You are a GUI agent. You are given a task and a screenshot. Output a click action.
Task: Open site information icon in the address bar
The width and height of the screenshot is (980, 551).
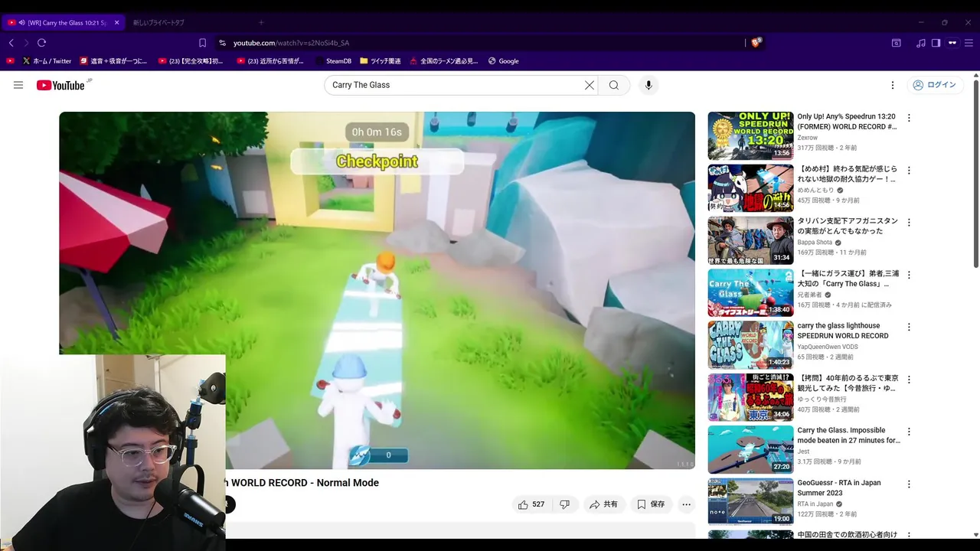click(x=222, y=43)
